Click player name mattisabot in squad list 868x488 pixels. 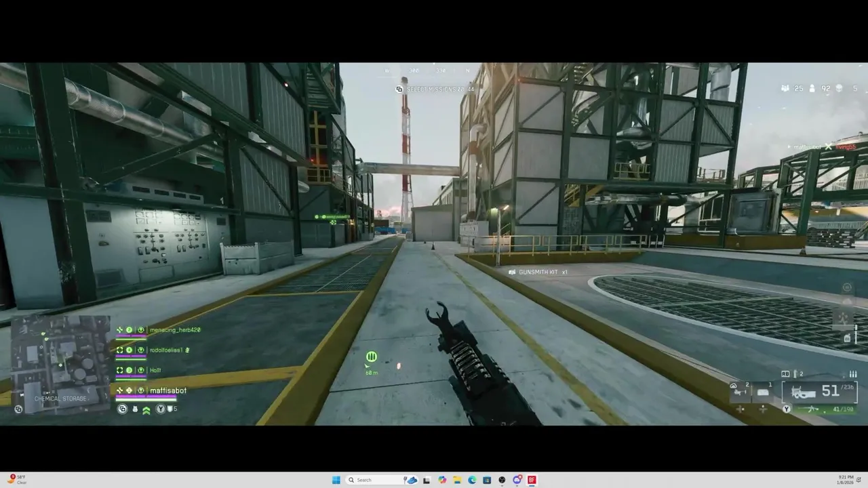click(167, 390)
